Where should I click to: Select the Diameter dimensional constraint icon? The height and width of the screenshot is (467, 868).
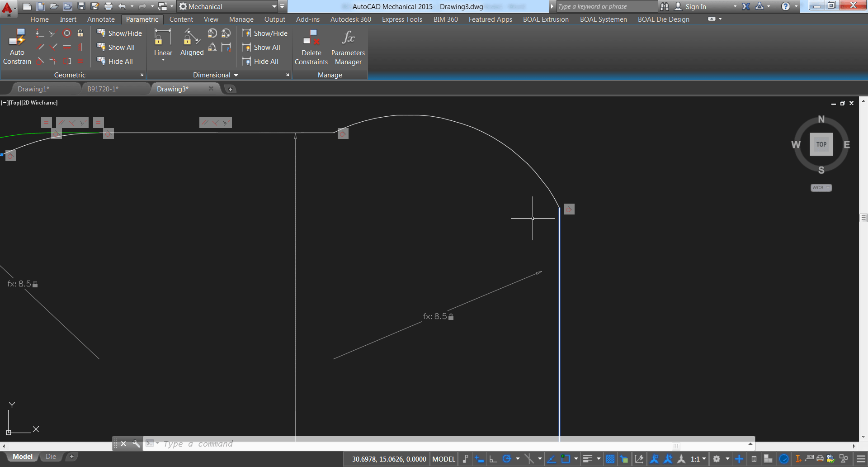tap(226, 33)
